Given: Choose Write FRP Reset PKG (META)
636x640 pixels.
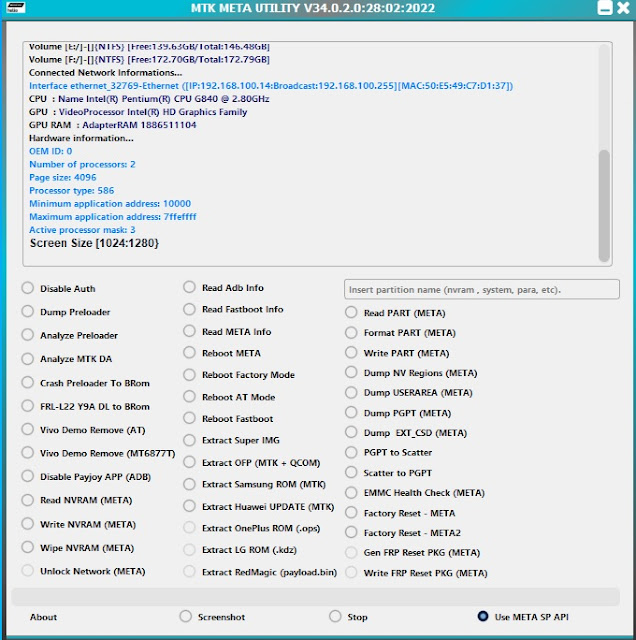Looking at the screenshot, I should [x=351, y=573].
